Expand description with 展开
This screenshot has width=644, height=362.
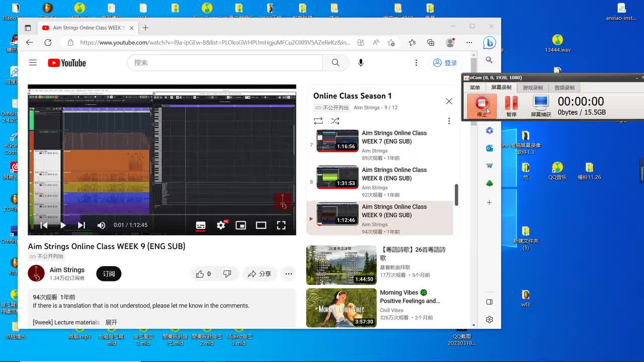point(111,322)
